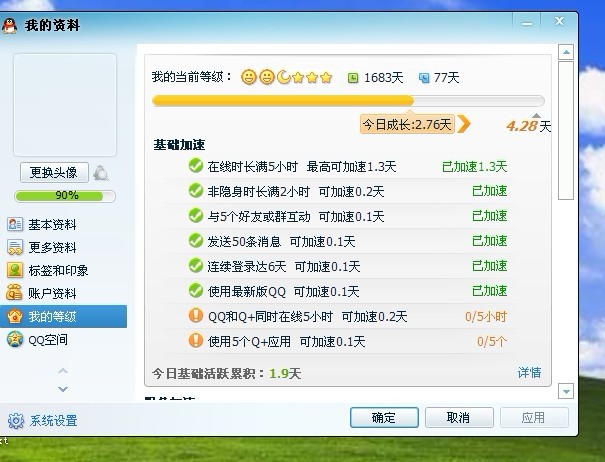Click the second sun level icon

(x=267, y=77)
